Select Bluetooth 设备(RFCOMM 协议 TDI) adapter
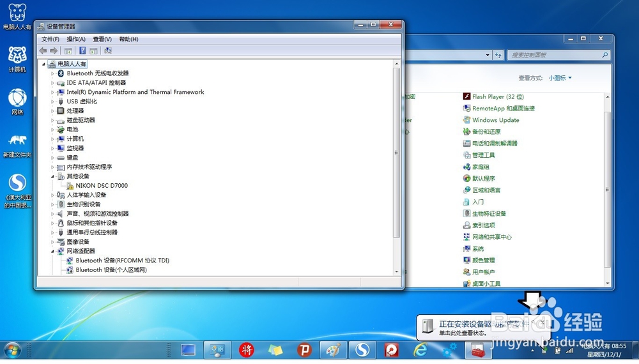This screenshot has height=364, width=639. click(122, 261)
